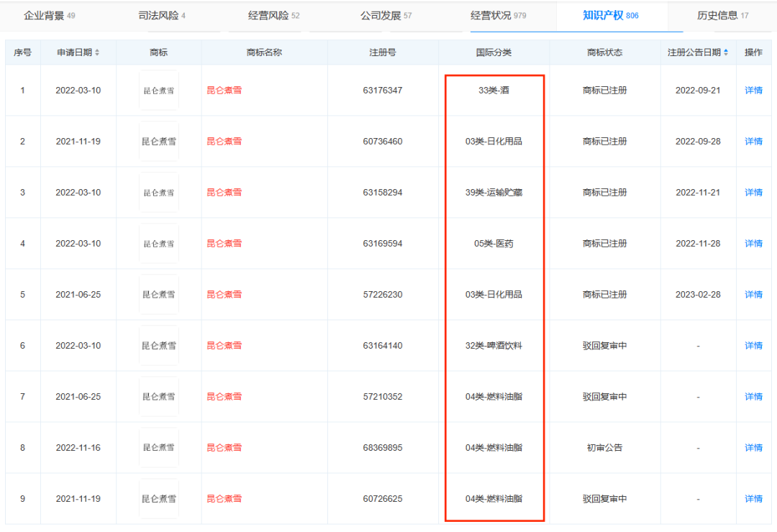Screen dimensions: 777x532
Task: Click trademark name 昆仑煮雪 in row 5
Action: 224,295
